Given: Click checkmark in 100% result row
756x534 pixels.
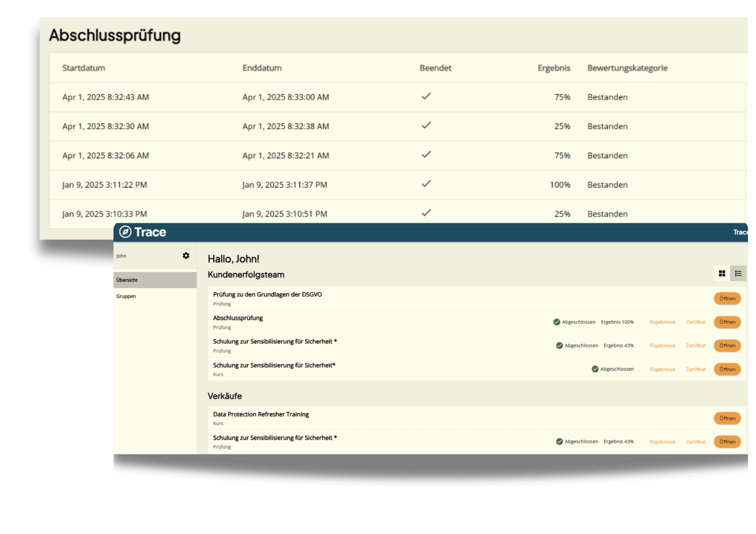Looking at the screenshot, I should tap(426, 184).
